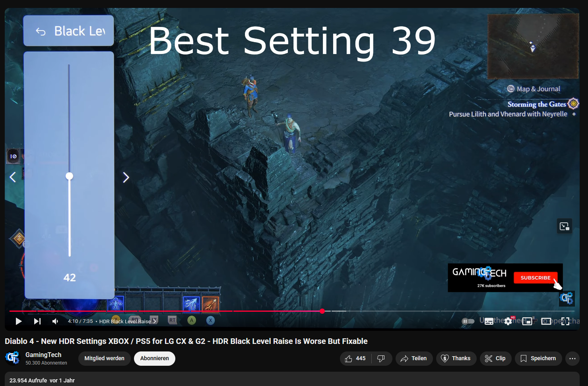Image resolution: width=588 pixels, height=386 pixels.
Task: Click the Black Level back arrow
Action: 41,31
